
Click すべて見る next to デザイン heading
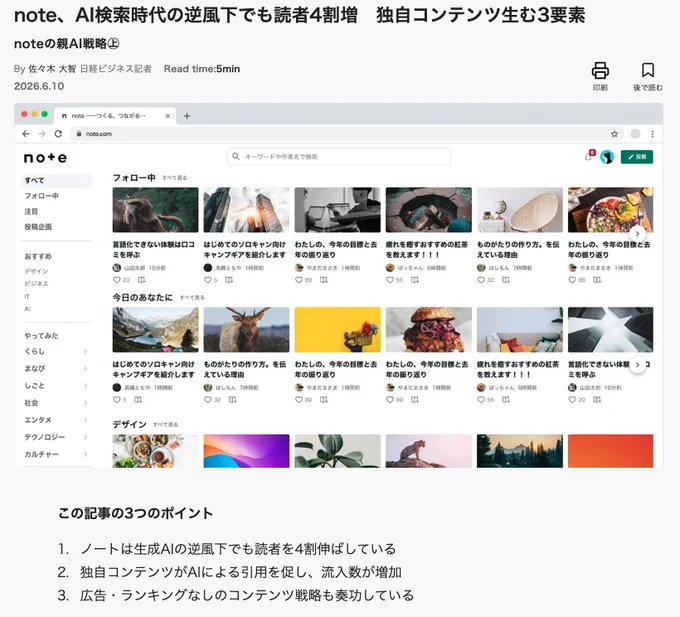pyautogui.click(x=165, y=424)
